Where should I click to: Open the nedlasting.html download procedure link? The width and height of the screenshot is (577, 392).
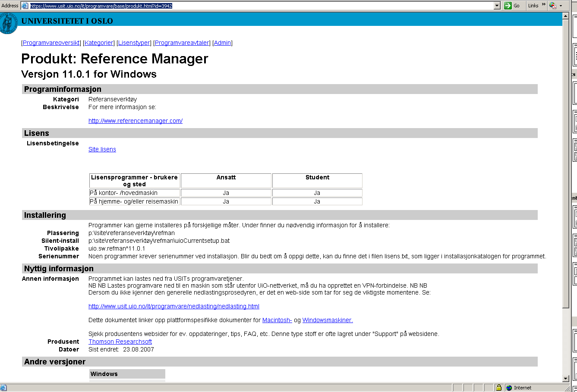coord(174,306)
